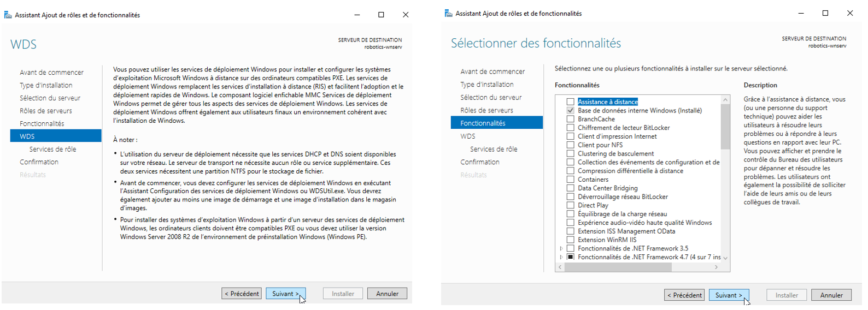Click wizard icon in Sélectionner des fonctionnalités title bar

448,13
